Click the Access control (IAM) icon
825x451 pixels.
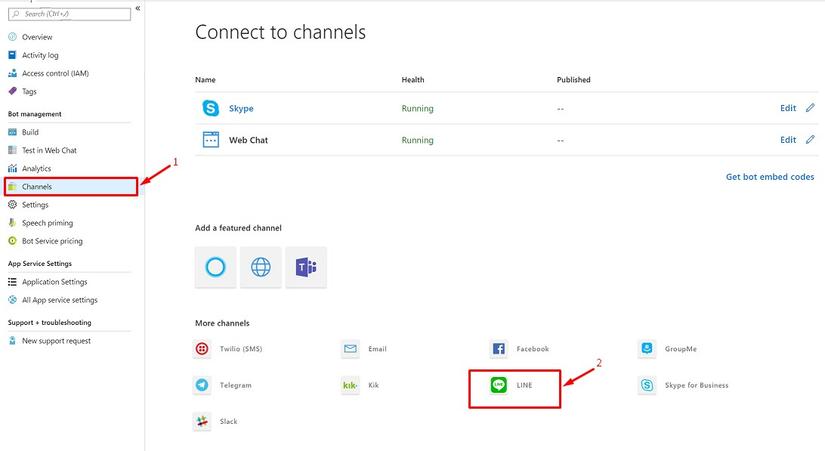(x=12, y=73)
